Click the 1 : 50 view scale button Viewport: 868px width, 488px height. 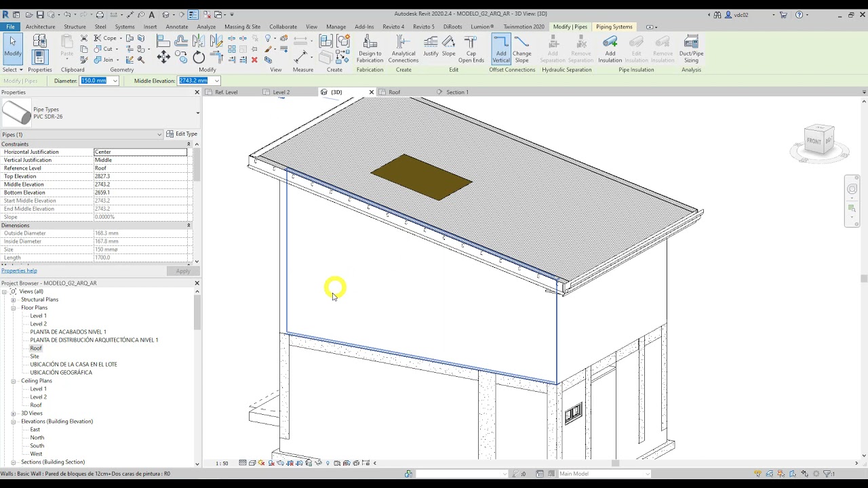pos(222,463)
